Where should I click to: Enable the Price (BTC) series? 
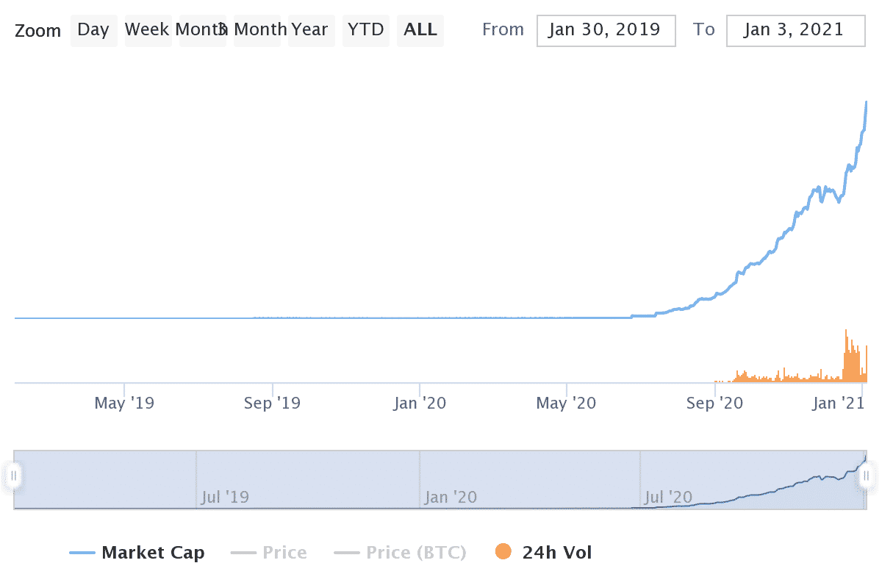416,553
